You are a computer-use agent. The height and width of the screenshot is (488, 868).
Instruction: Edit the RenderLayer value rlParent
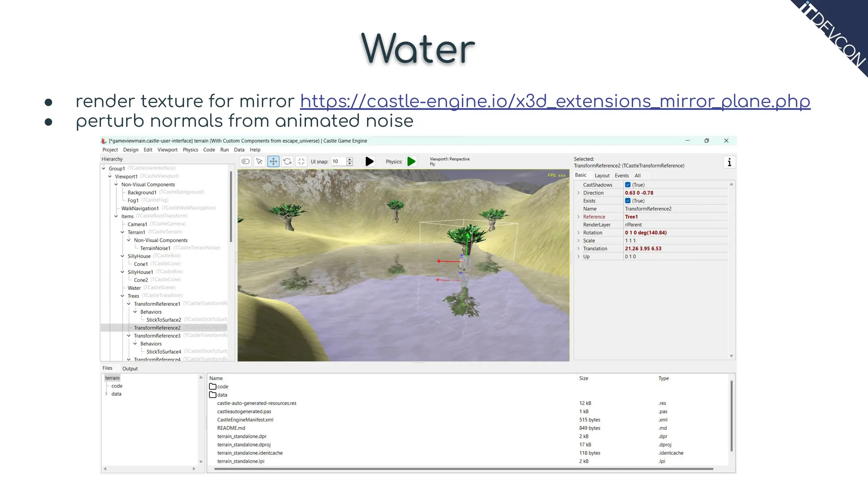pos(676,225)
